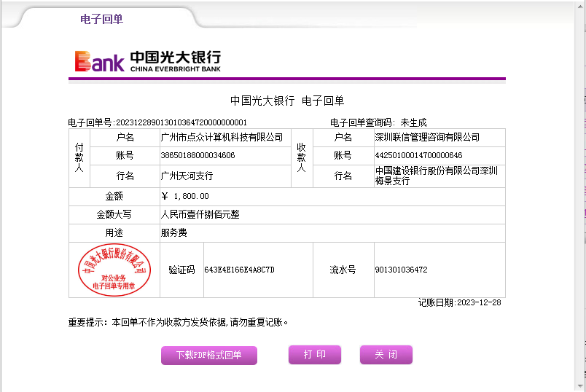Screen dimensions: 586x392
Task: Click the 付款人 label cell
Action: (79, 157)
